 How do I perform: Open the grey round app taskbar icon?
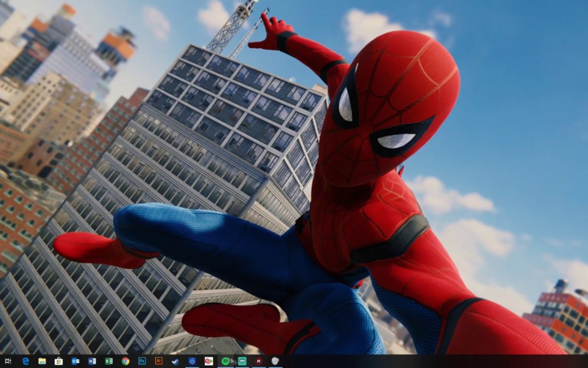[275, 361]
